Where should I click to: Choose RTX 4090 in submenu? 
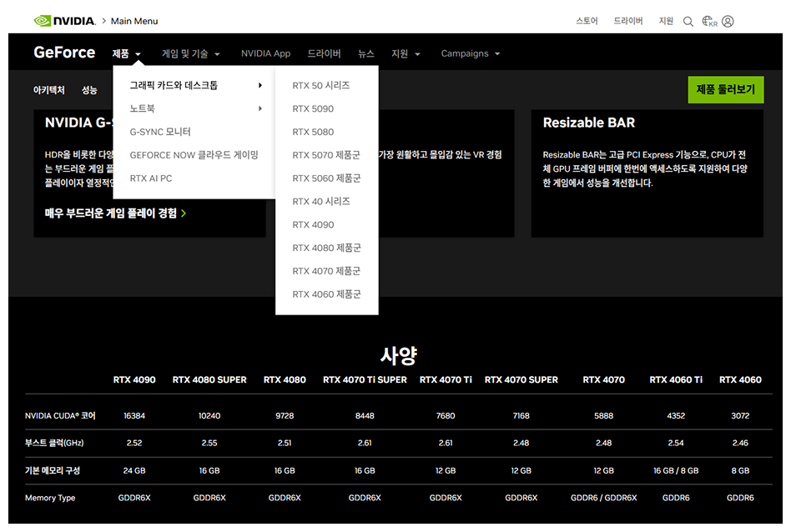click(313, 224)
